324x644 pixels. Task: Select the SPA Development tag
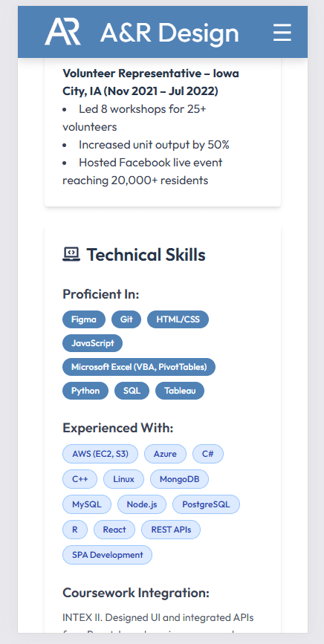click(107, 555)
